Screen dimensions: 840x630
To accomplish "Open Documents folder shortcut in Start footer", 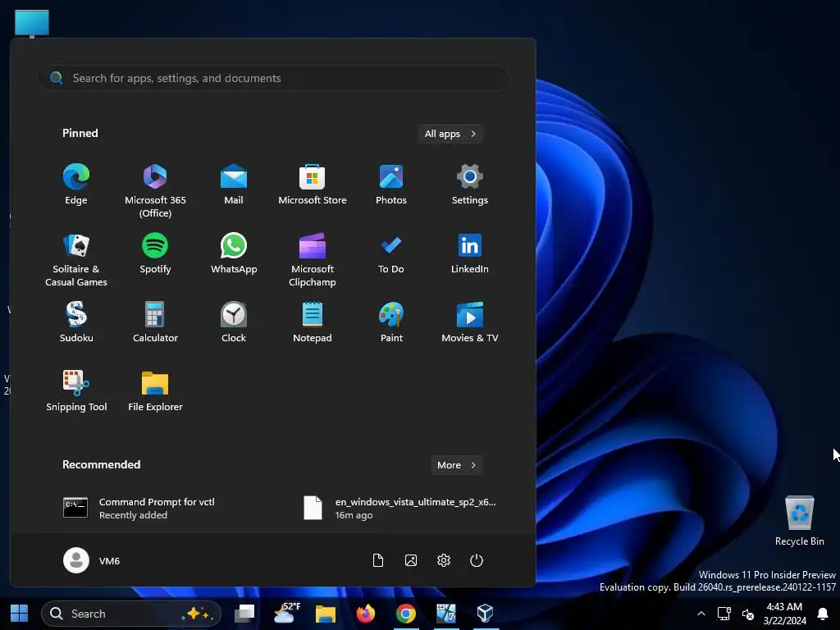I will pyautogui.click(x=378, y=560).
